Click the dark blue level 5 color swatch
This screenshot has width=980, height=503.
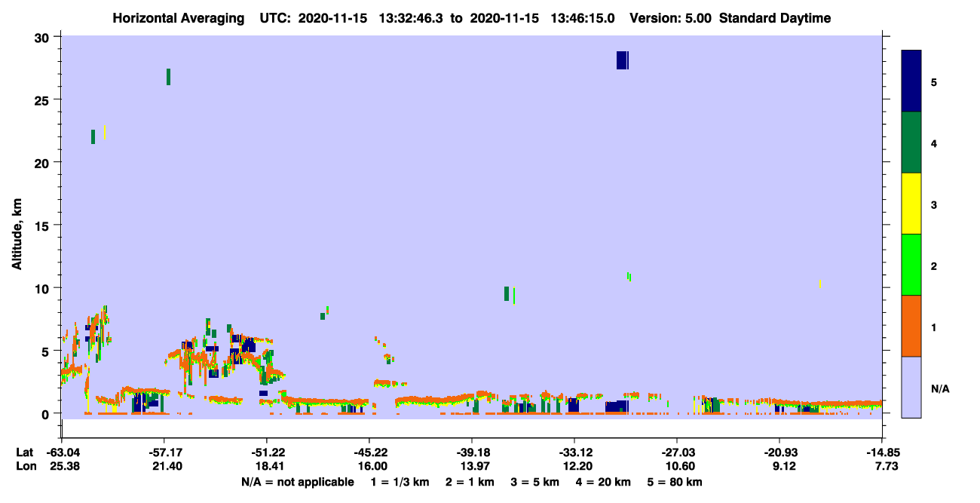coord(911,81)
